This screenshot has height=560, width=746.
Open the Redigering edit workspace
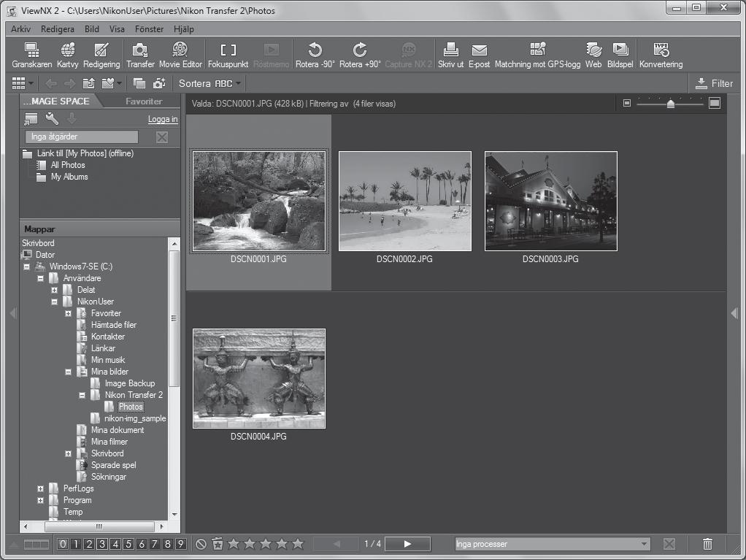[101, 55]
